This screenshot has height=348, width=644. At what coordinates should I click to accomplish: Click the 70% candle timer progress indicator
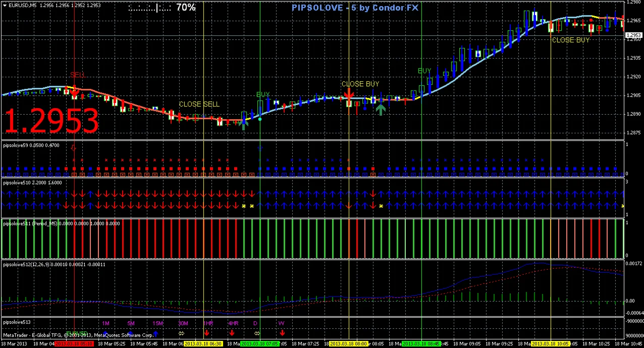tap(186, 7)
